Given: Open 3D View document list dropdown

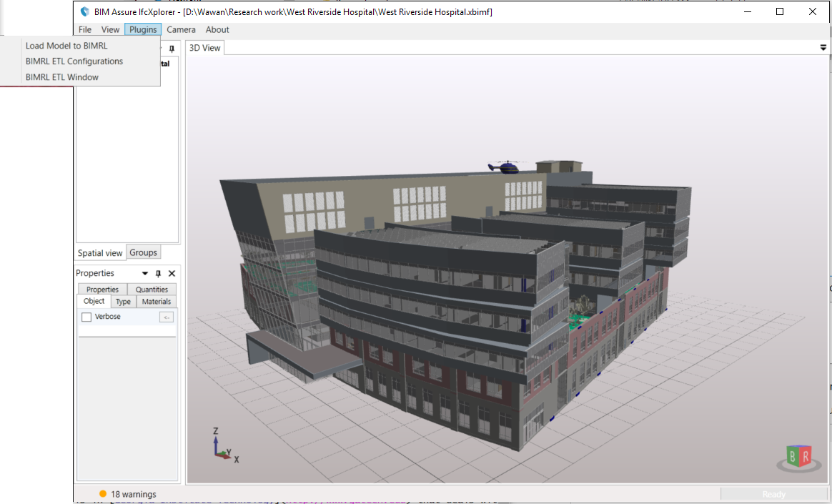Looking at the screenshot, I should tap(823, 48).
